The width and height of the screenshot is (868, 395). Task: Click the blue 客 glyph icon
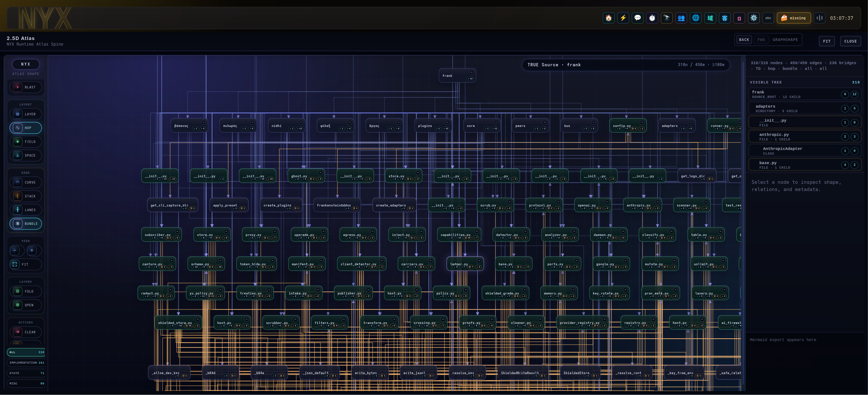coord(724,18)
